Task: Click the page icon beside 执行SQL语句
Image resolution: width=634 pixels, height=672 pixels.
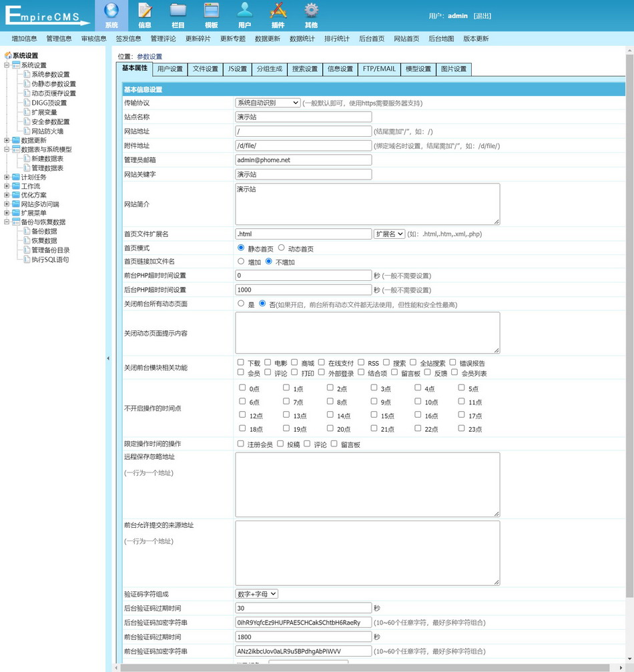Action: tap(27, 260)
